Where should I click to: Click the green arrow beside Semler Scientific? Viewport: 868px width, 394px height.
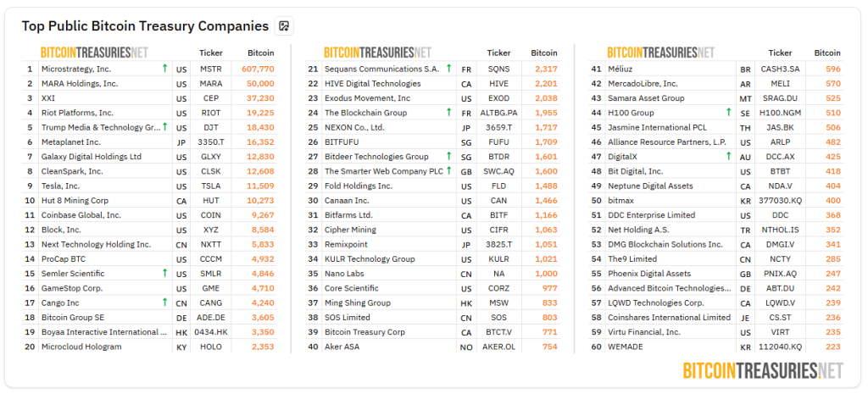point(164,273)
